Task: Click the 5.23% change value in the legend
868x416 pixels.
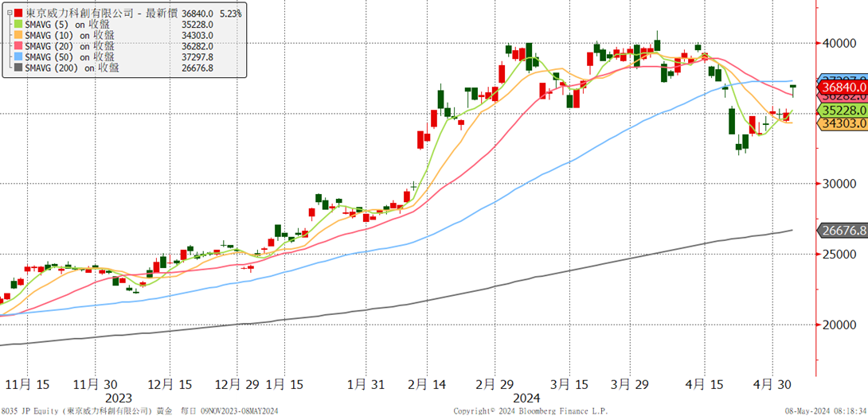Action: [229, 13]
